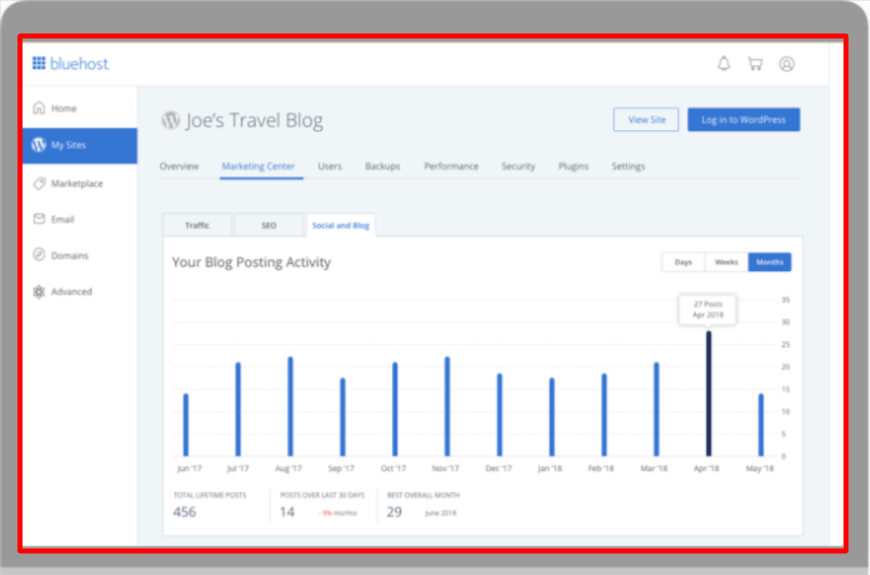Image resolution: width=870 pixels, height=575 pixels.
Task: Open the shopping cart icon
Action: [755, 64]
